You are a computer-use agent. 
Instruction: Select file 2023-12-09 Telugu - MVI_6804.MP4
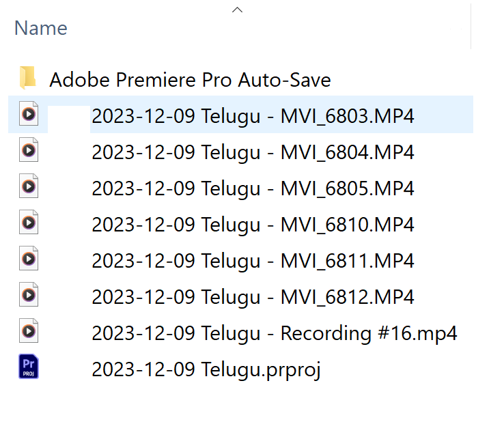click(253, 152)
